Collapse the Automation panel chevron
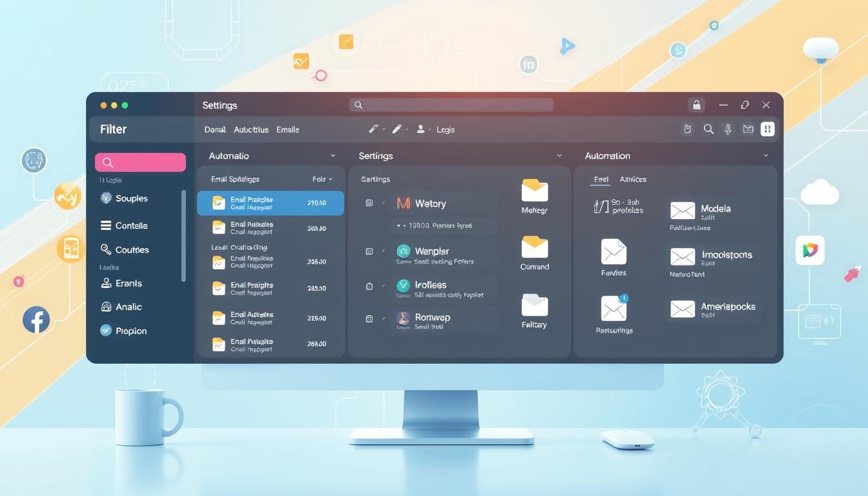Viewport: 868px width, 496px height. pyautogui.click(x=766, y=156)
